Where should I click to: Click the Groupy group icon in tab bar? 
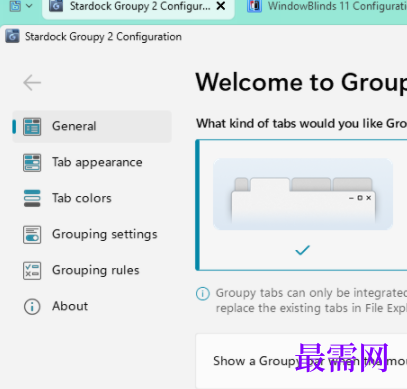point(15,6)
